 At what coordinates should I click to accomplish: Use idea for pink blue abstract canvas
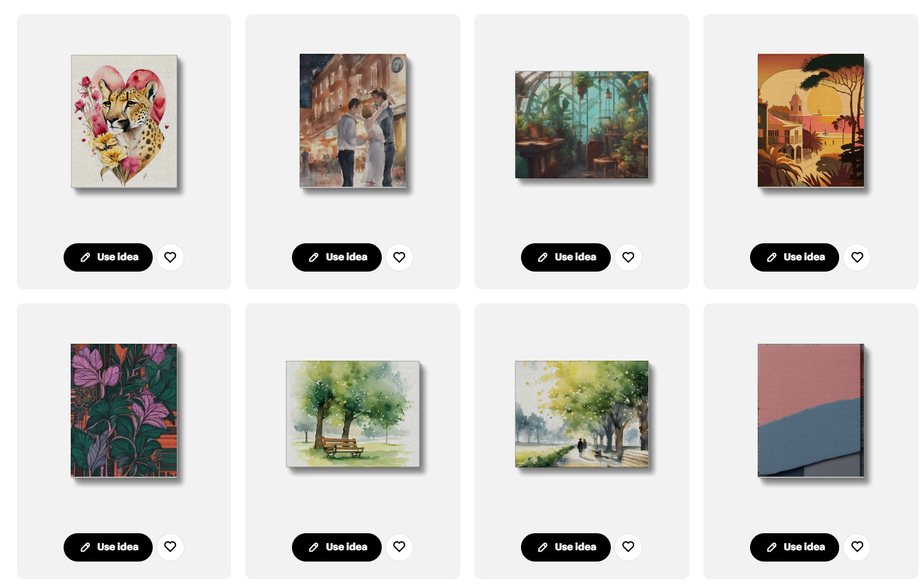[x=795, y=547]
